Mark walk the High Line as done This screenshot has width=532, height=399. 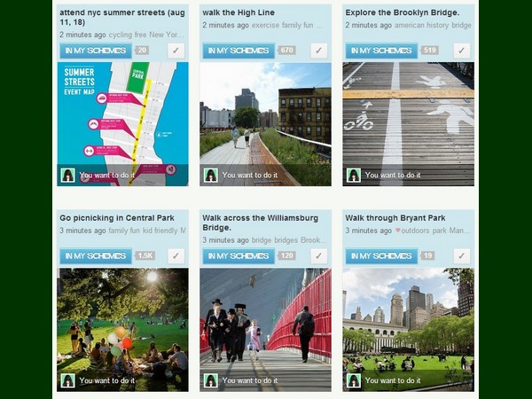click(319, 51)
